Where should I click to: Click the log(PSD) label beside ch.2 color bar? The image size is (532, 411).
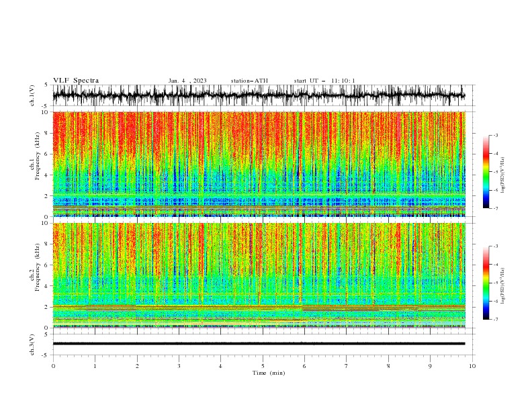coord(502,286)
